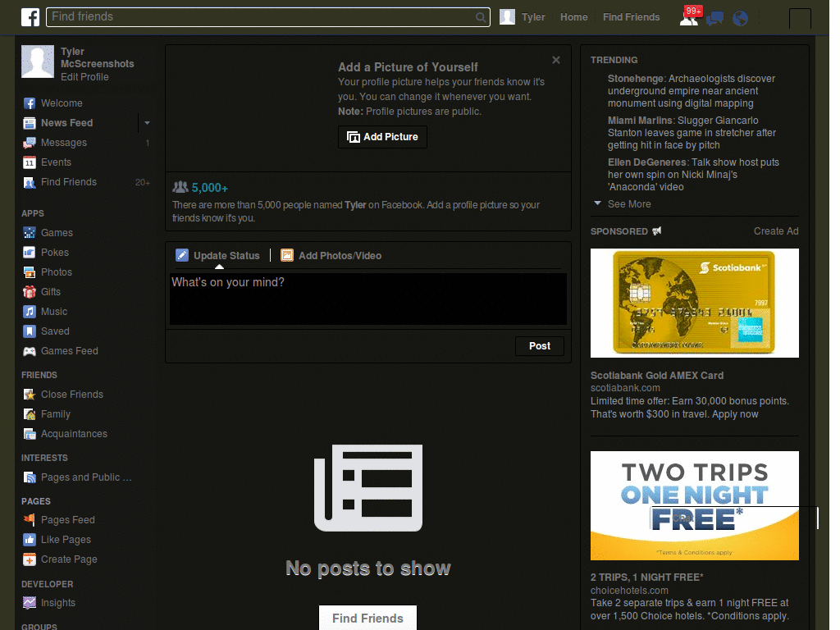Click the Messages sidebar icon
Viewport: 840px width, 630px height.
30,143
